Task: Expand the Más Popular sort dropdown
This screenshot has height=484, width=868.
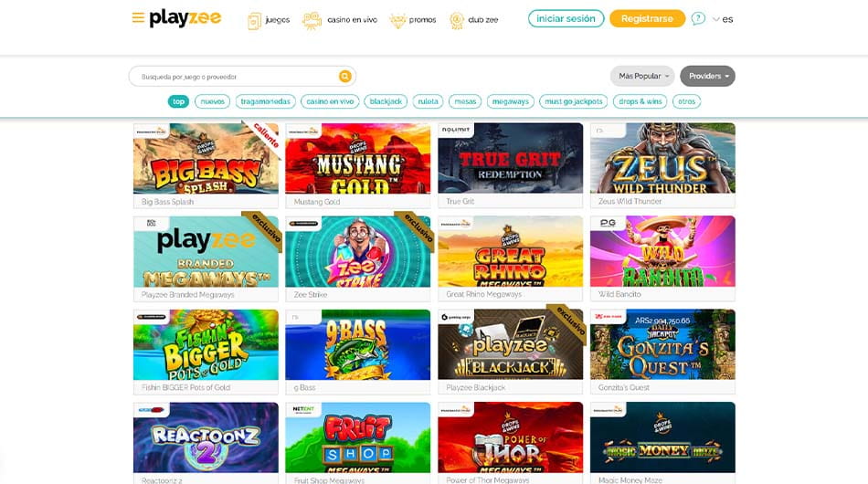Action: click(642, 76)
